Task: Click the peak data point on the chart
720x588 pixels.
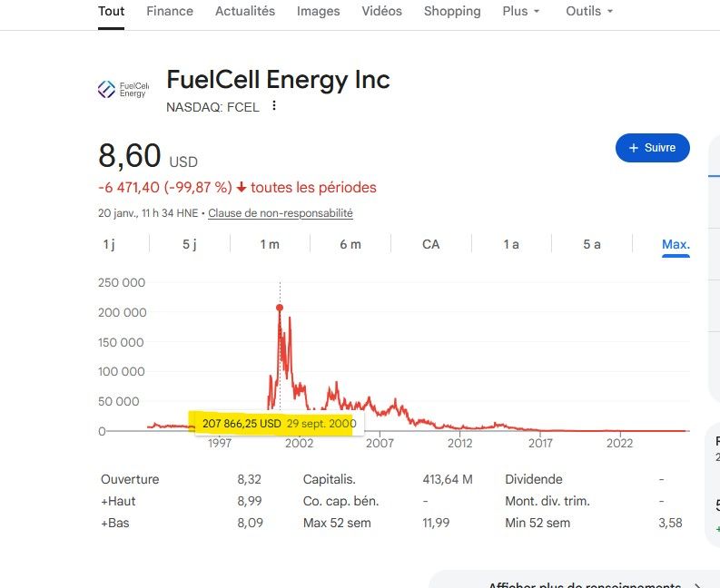Action: click(280, 308)
